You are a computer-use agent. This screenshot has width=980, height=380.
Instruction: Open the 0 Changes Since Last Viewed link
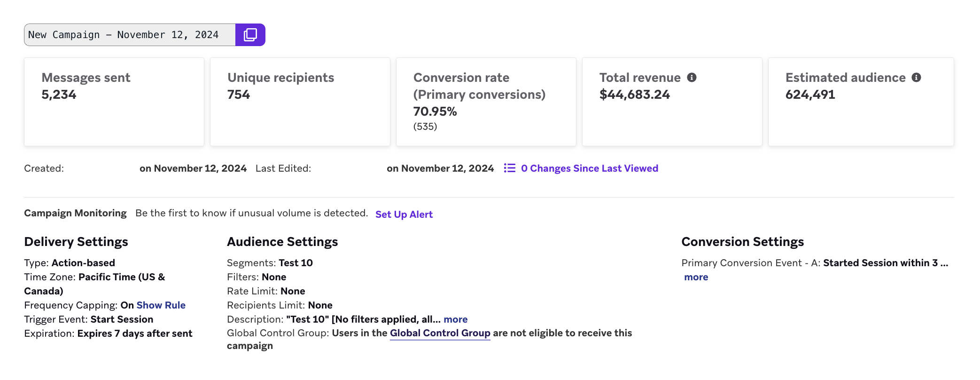[x=589, y=168]
